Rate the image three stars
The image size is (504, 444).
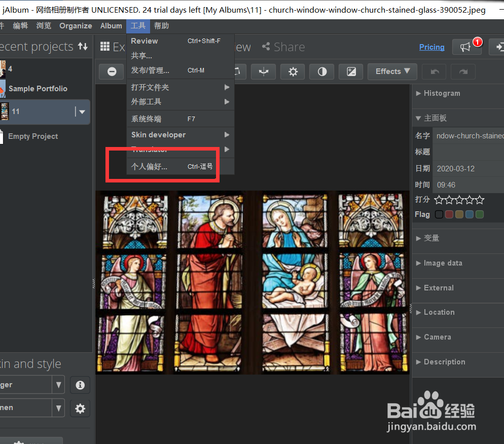tap(459, 200)
